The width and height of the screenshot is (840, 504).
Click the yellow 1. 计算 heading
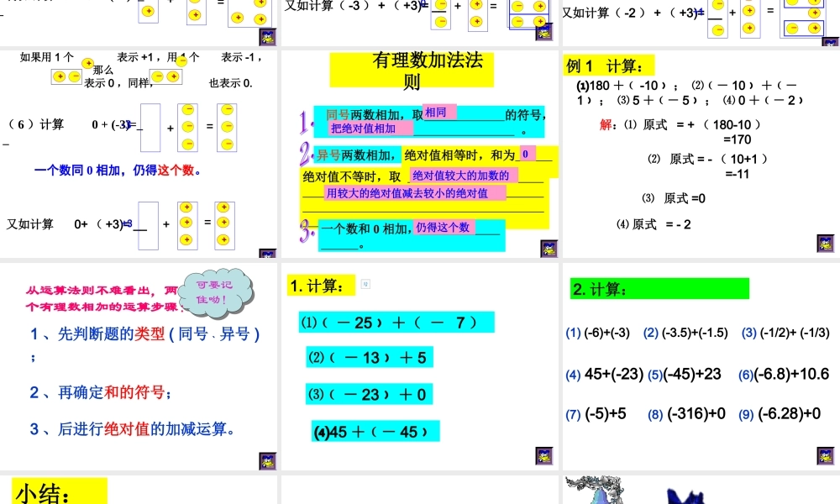(x=322, y=286)
